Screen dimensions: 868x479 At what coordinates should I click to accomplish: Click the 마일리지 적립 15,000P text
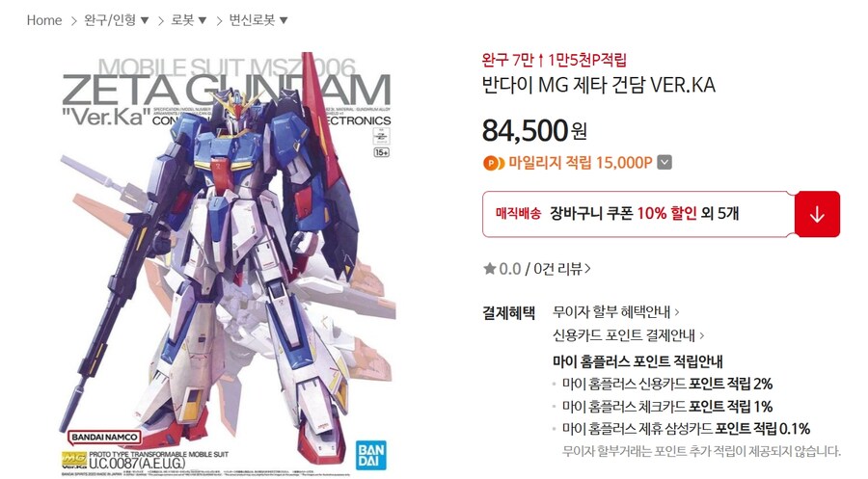point(581,163)
